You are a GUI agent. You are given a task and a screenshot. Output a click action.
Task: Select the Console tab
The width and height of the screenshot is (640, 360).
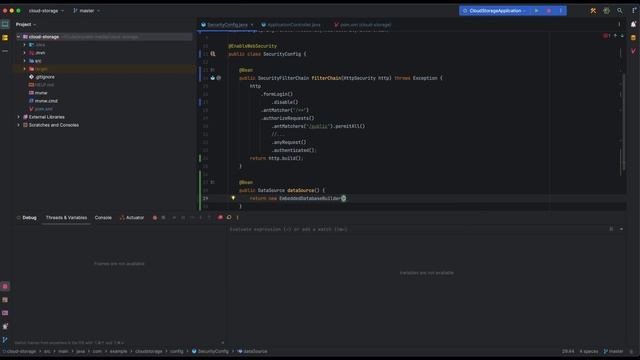[x=103, y=218]
